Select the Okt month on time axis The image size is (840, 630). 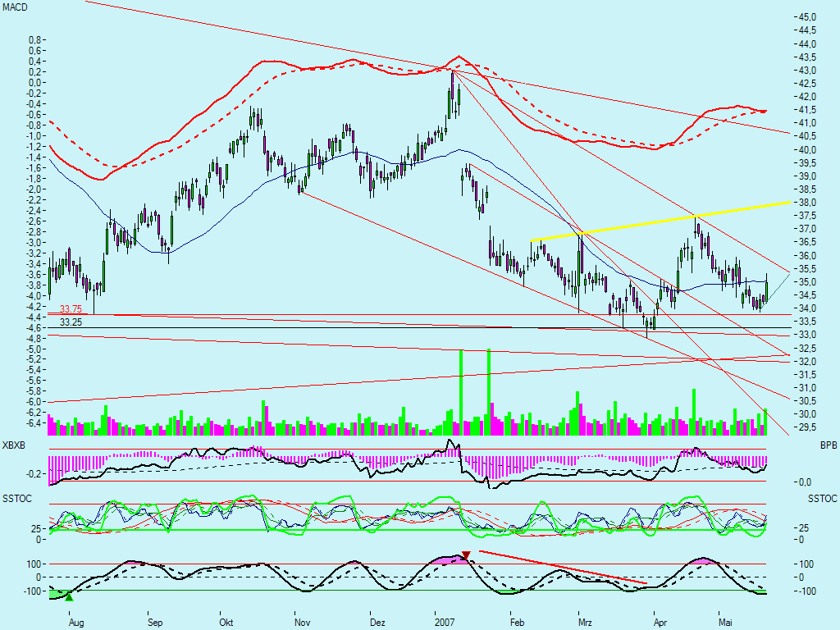coord(226,622)
